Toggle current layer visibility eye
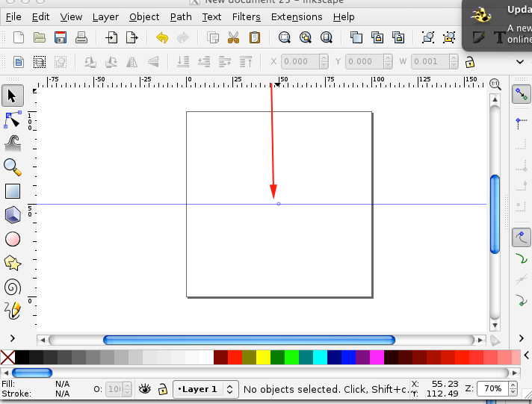The height and width of the screenshot is (404, 532). [x=145, y=389]
